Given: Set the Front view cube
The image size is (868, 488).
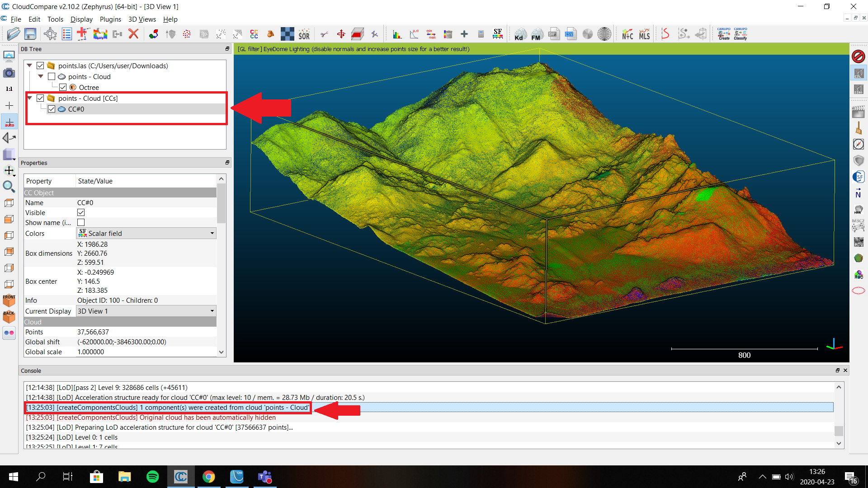Looking at the screenshot, I should coord(9,300).
